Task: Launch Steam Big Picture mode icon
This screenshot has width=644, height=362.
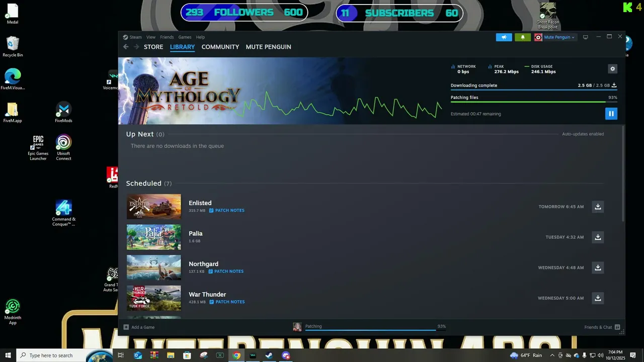Action: coord(585,37)
